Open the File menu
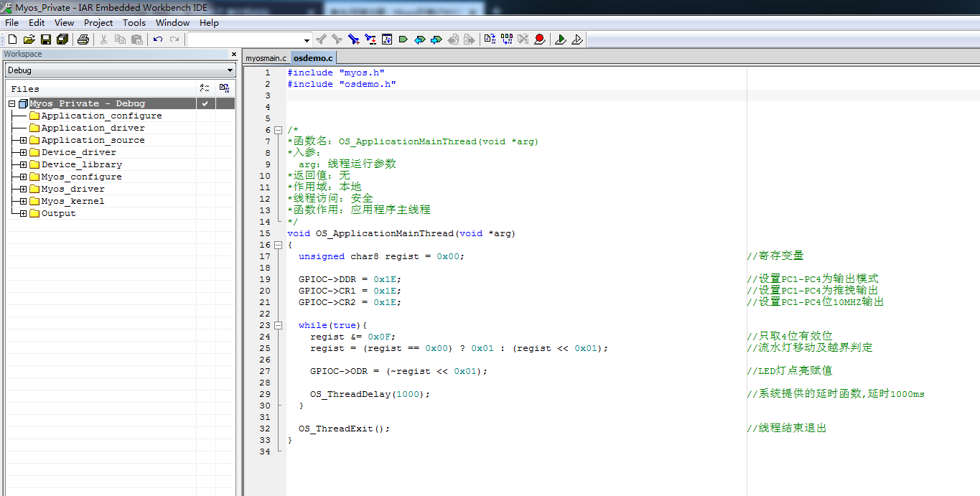This screenshot has height=496, width=980. [11, 22]
